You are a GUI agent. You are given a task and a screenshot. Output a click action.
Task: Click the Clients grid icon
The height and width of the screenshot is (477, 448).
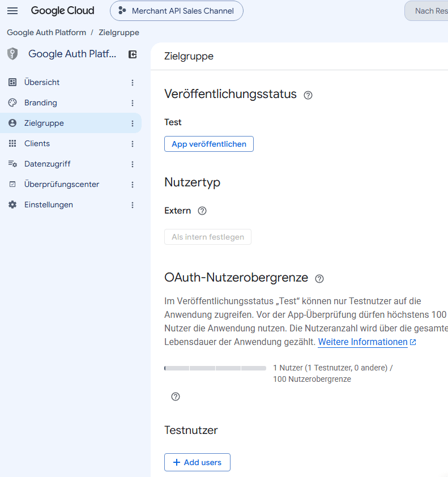tap(12, 143)
